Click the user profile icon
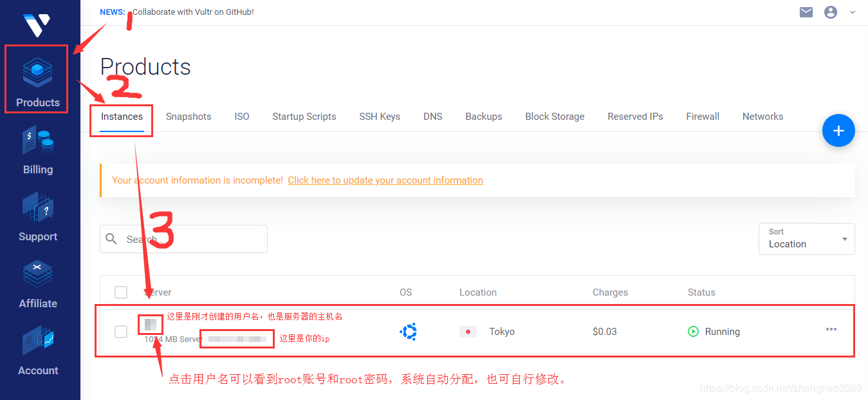 (x=830, y=12)
